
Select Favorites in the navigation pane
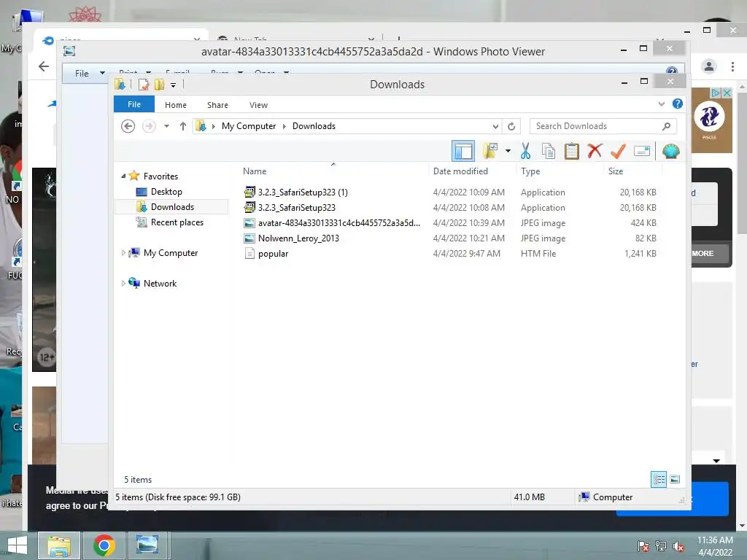(x=160, y=176)
